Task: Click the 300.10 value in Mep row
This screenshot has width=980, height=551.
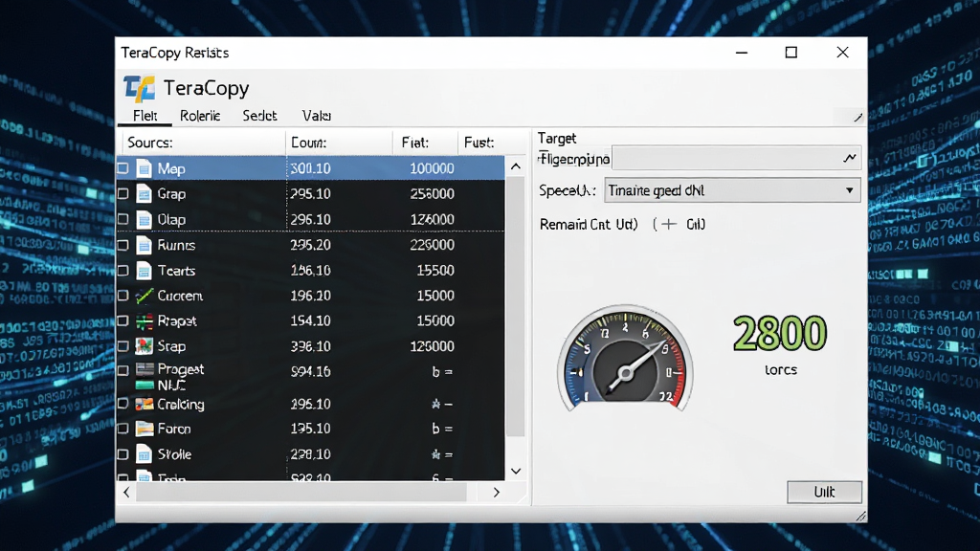Action: (311, 168)
